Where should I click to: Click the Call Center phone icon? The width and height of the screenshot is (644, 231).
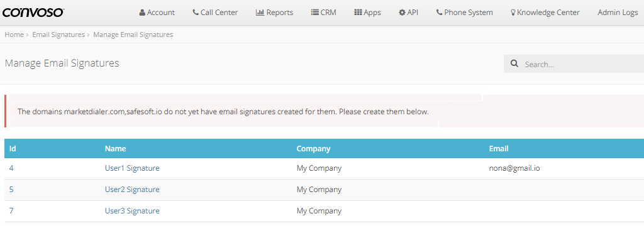pos(196,13)
